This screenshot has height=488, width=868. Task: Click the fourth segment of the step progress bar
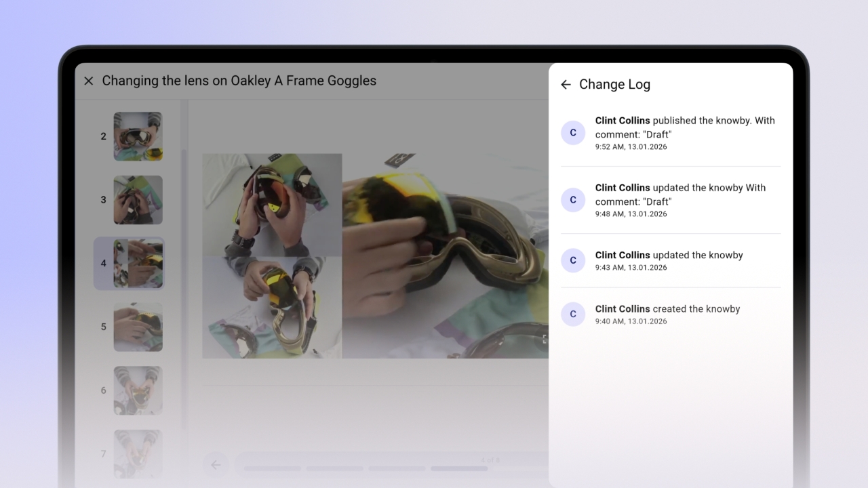pyautogui.click(x=459, y=468)
